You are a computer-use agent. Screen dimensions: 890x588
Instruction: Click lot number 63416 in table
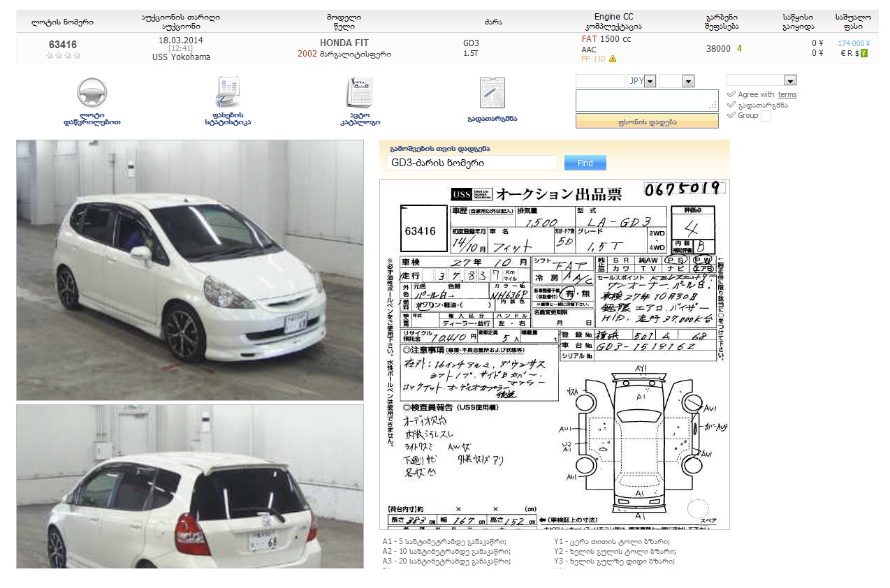pos(63,44)
